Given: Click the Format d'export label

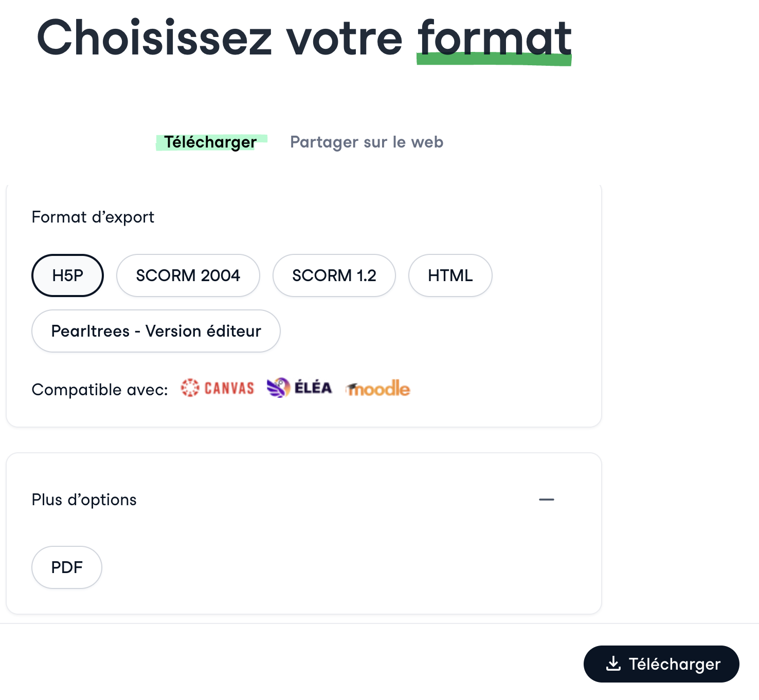Looking at the screenshot, I should point(93,217).
